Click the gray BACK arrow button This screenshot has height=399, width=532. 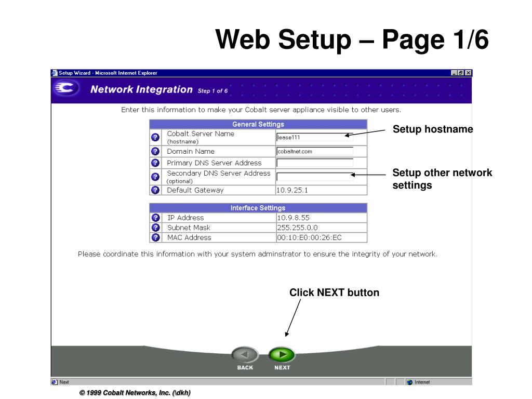coord(245,355)
